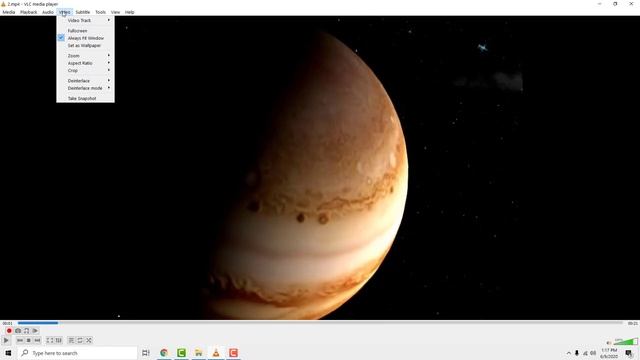Expand the Aspect Ratio submenu
The height and width of the screenshot is (360, 640).
click(85, 63)
